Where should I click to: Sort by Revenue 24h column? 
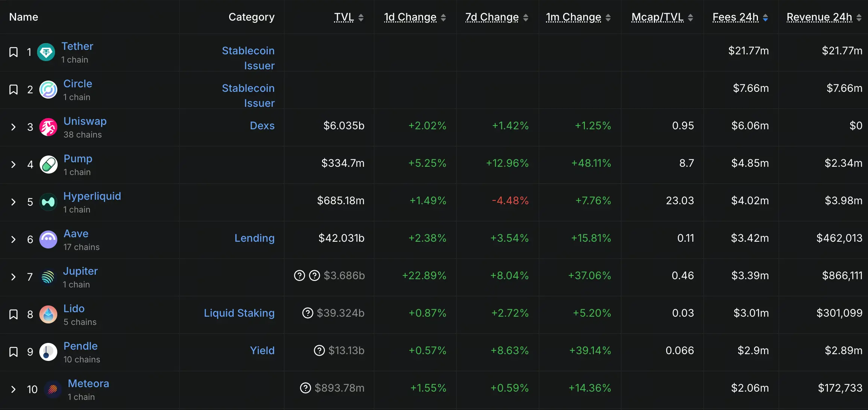824,17
